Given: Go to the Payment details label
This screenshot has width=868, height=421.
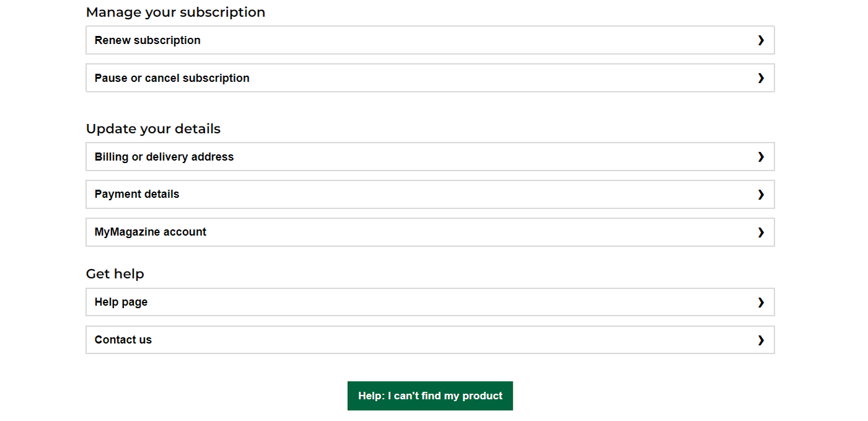Looking at the screenshot, I should (136, 194).
